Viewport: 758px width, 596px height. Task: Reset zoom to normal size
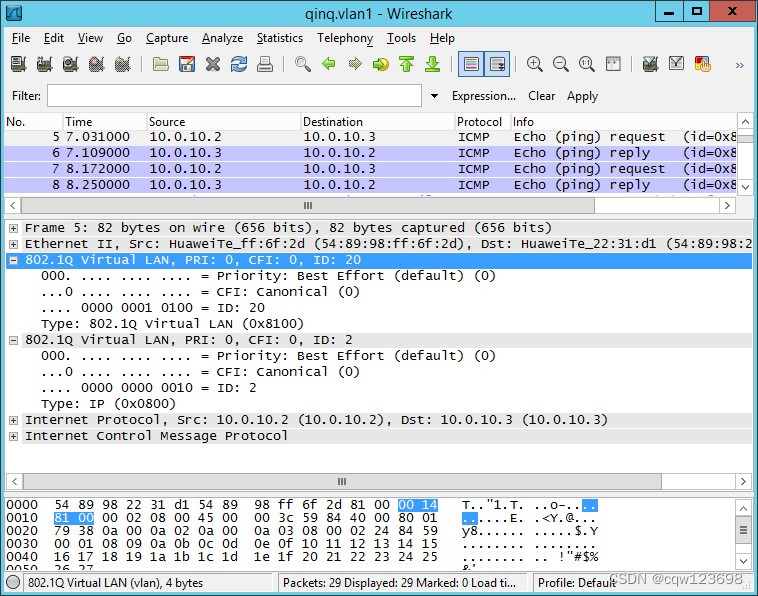point(587,64)
